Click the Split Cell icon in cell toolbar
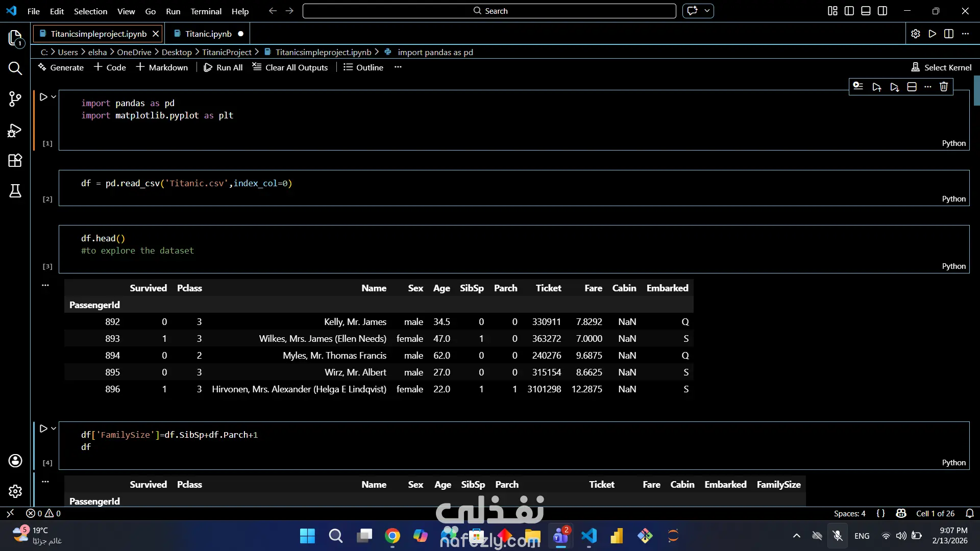This screenshot has width=980, height=551. pyautogui.click(x=912, y=87)
